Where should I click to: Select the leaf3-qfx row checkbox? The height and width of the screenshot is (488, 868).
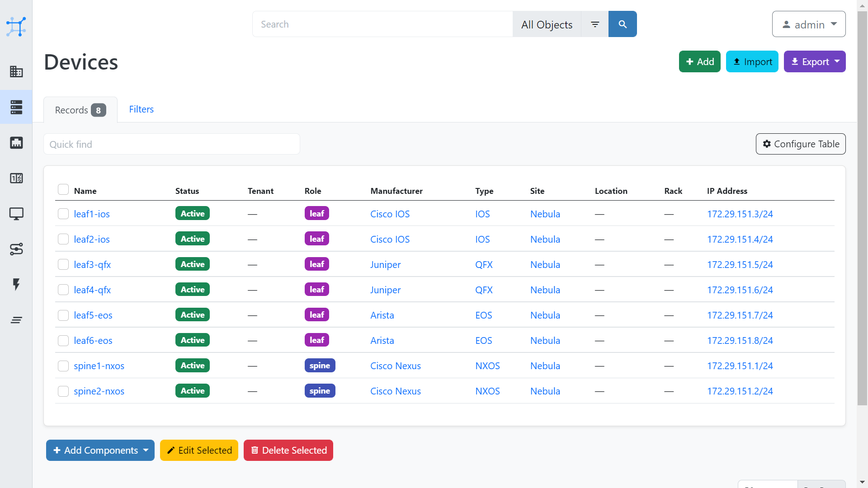pos(63,264)
